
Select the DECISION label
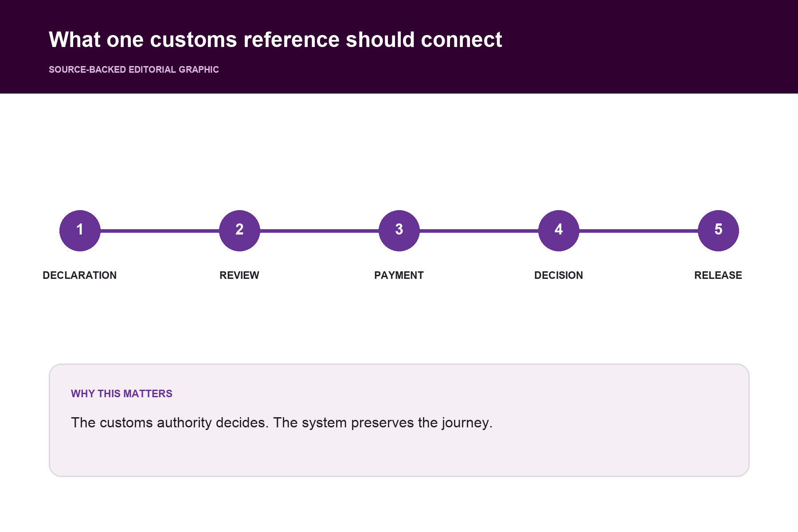pyautogui.click(x=559, y=275)
